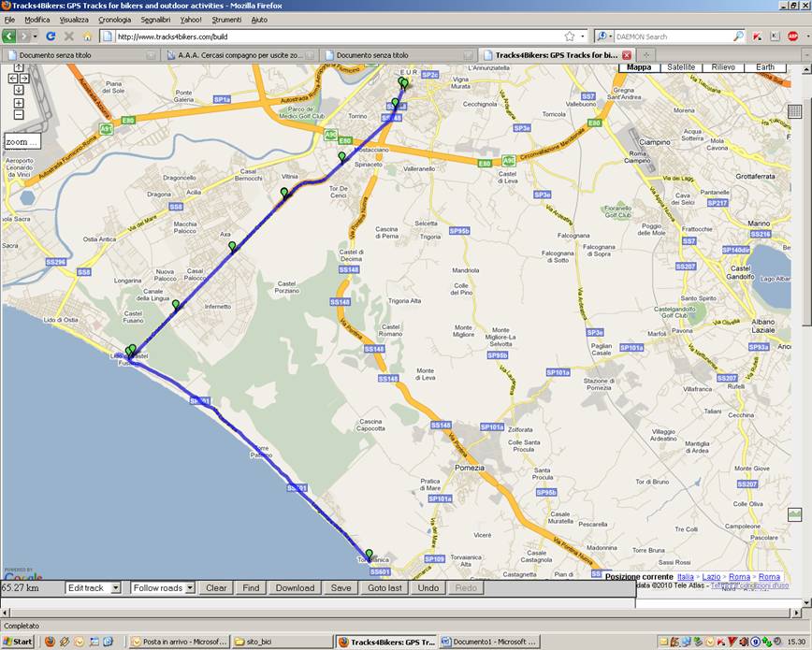Go back with the green Back arrow
Viewport: 812px width, 650px height.
(x=8, y=36)
